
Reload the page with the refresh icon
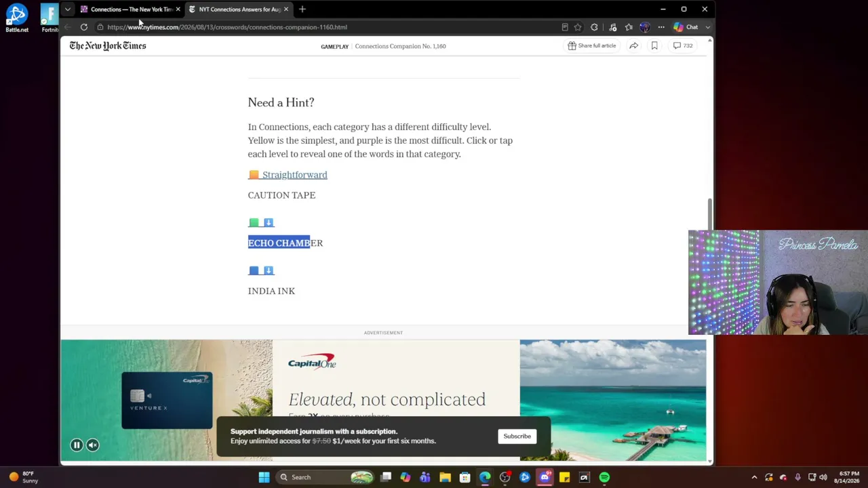pyautogui.click(x=83, y=27)
